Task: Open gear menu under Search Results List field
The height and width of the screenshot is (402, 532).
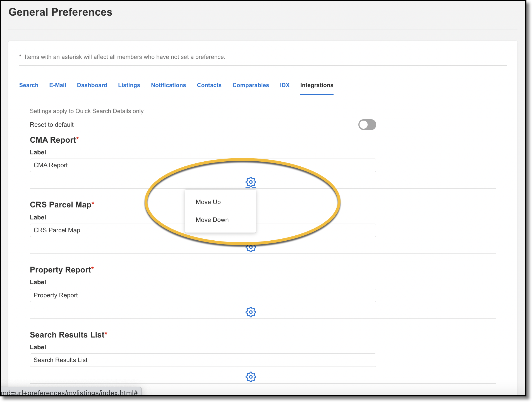Action: point(251,377)
